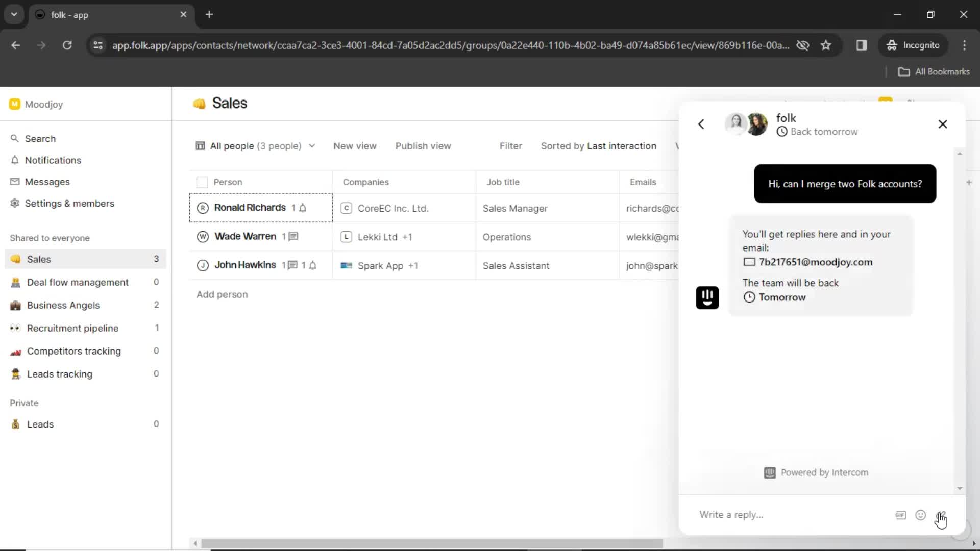Click Ronald Richards reminder bell icon
The height and width of the screenshot is (551, 980).
pos(303,208)
